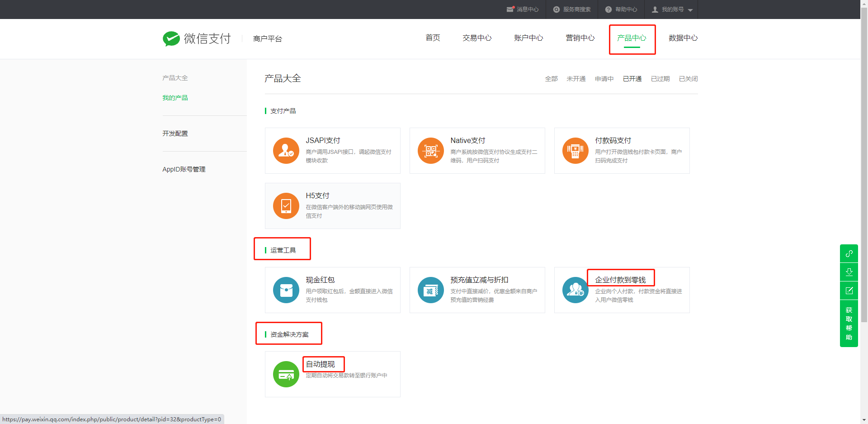Filter products by 已关闭
The image size is (868, 424).
click(x=688, y=79)
